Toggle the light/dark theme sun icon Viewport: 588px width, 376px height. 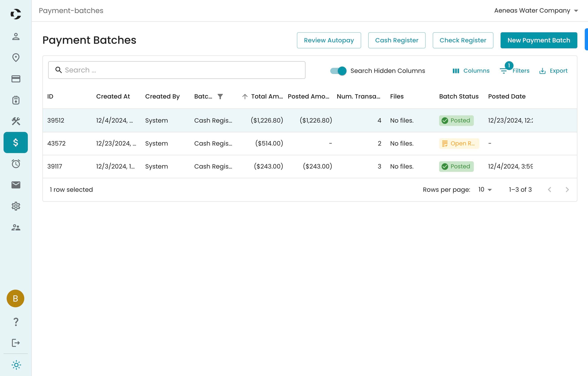tap(16, 365)
